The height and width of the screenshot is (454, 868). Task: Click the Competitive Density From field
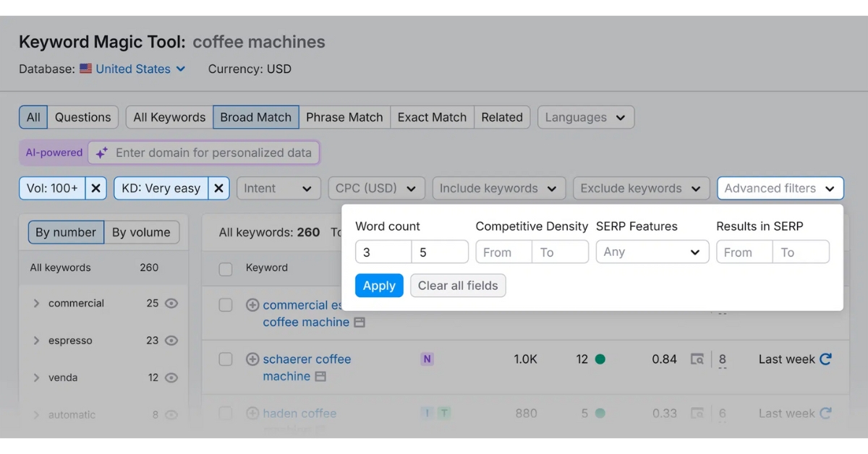point(503,252)
